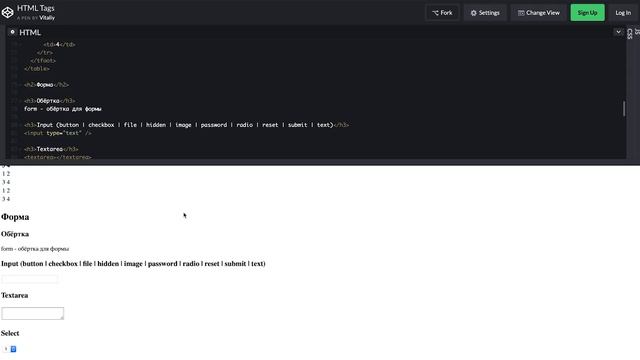Image resolution: width=640 pixels, height=360 pixels.
Task: Click the <h2>Форма</h2> code line
Action: 46,84
